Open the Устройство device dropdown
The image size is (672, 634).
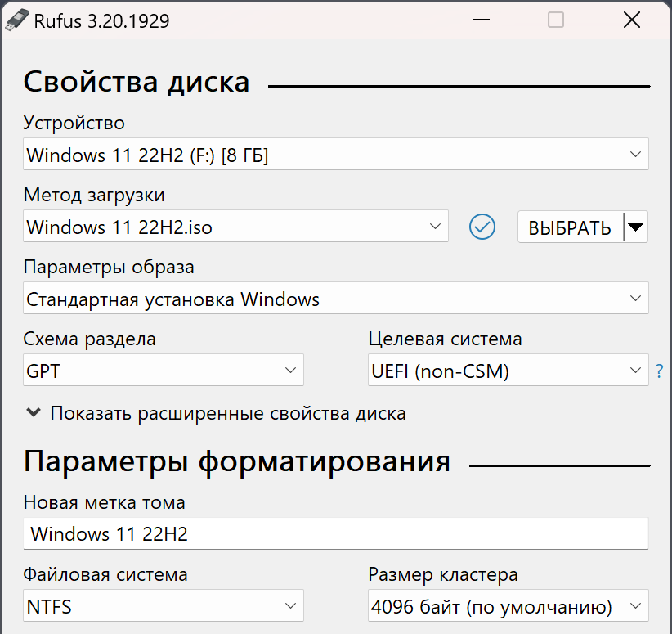[x=335, y=154]
